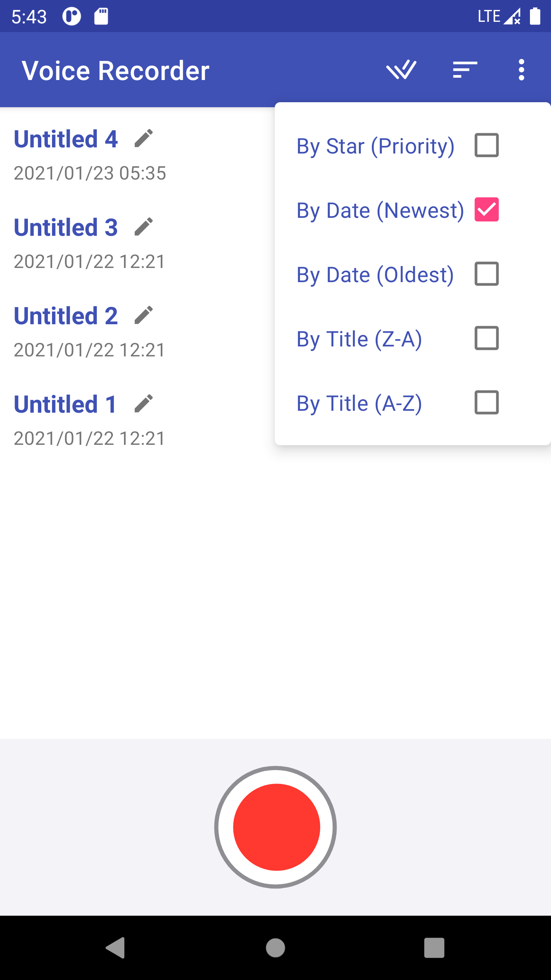
Task: Tap the 2021/01/22 12:21 date under Untitled 3
Action: (x=90, y=262)
